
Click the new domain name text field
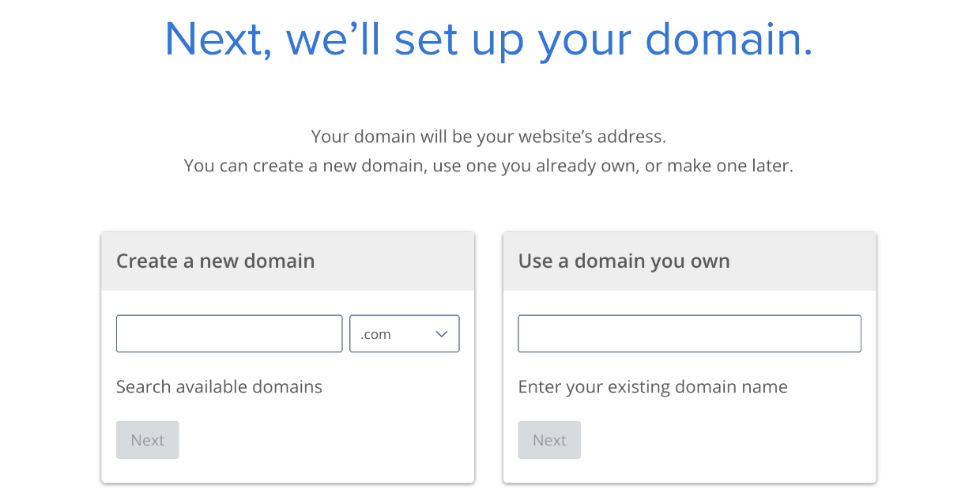pyautogui.click(x=229, y=334)
